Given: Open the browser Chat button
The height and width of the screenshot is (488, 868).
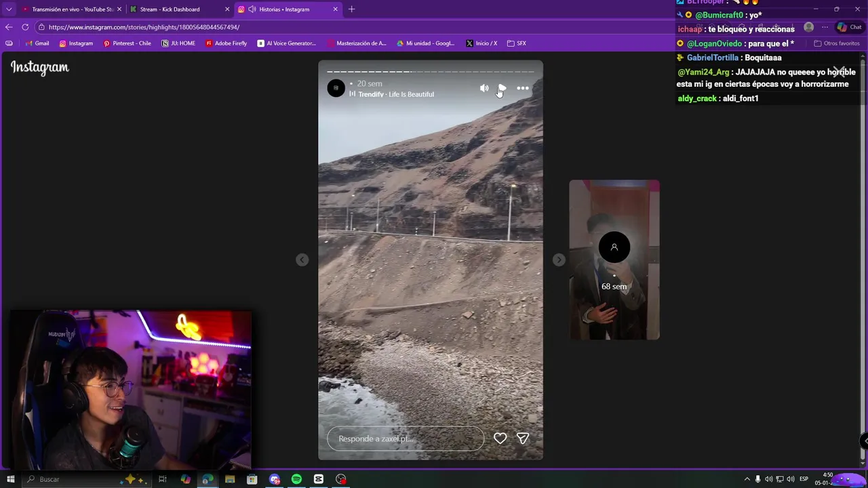Looking at the screenshot, I should (x=849, y=27).
